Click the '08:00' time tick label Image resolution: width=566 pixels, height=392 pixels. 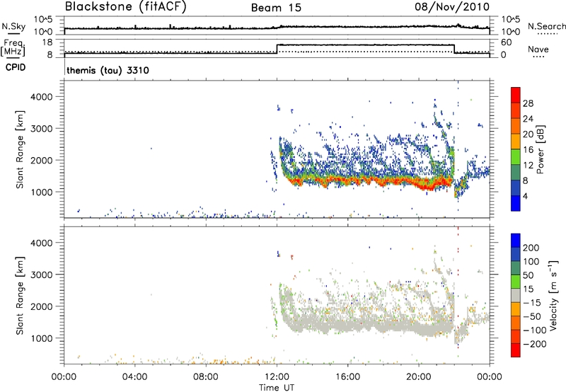pos(206,377)
